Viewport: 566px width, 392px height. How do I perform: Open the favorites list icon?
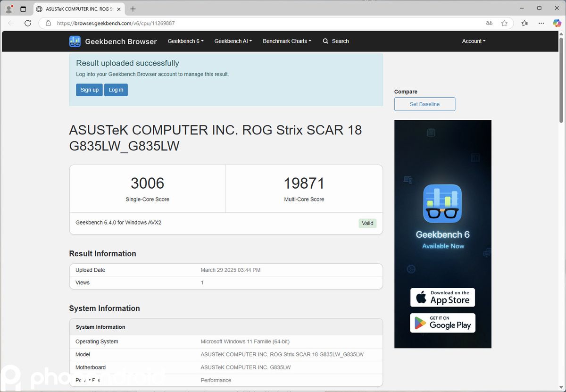click(524, 23)
